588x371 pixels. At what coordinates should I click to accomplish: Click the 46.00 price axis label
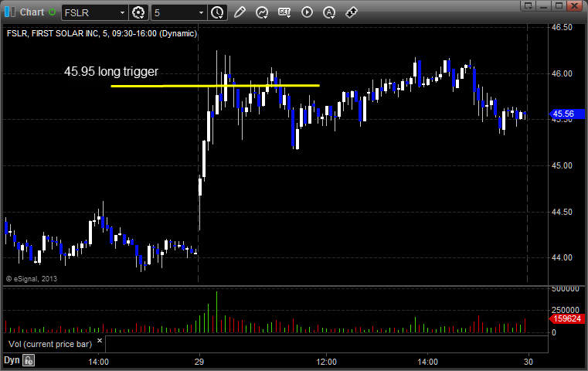(x=562, y=73)
